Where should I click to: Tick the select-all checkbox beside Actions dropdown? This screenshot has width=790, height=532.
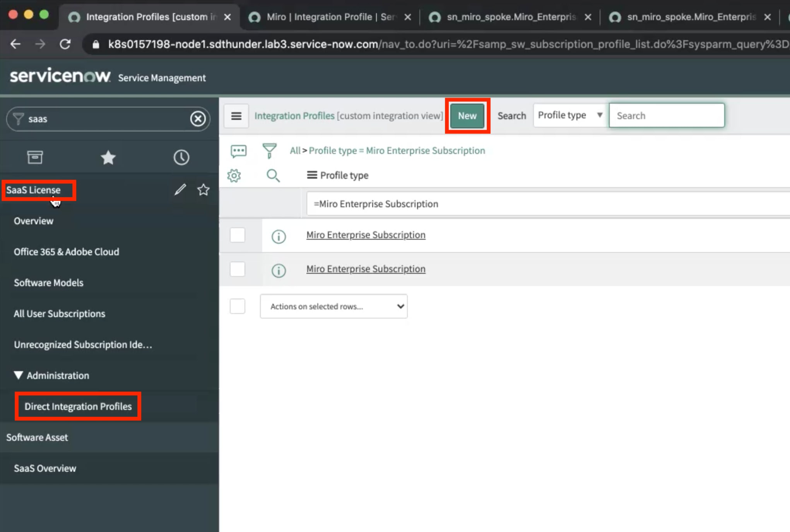click(238, 306)
